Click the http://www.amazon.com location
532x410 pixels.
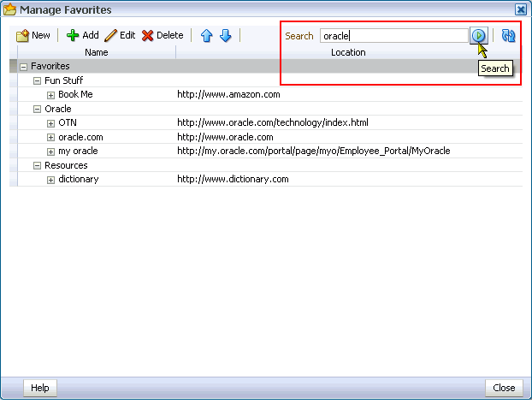tap(228, 94)
